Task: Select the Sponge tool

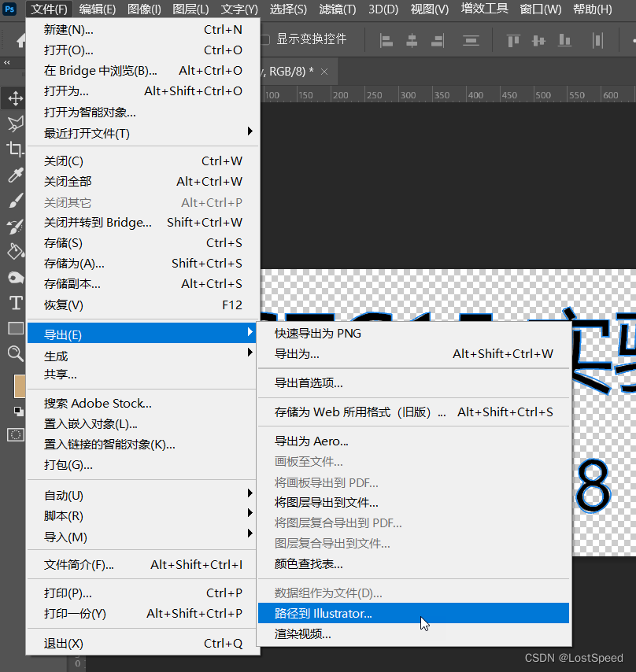Action: (x=16, y=278)
